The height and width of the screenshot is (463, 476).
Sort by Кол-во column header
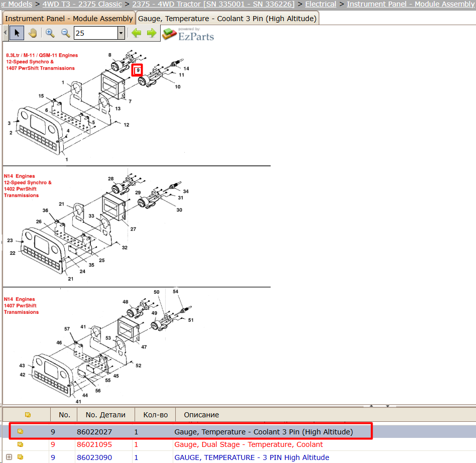pos(156,415)
